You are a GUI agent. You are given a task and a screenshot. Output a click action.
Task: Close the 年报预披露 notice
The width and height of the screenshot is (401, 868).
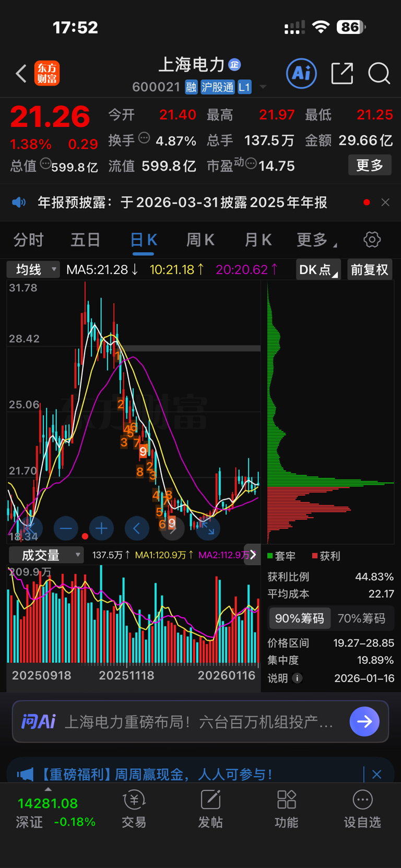pyautogui.click(x=385, y=202)
